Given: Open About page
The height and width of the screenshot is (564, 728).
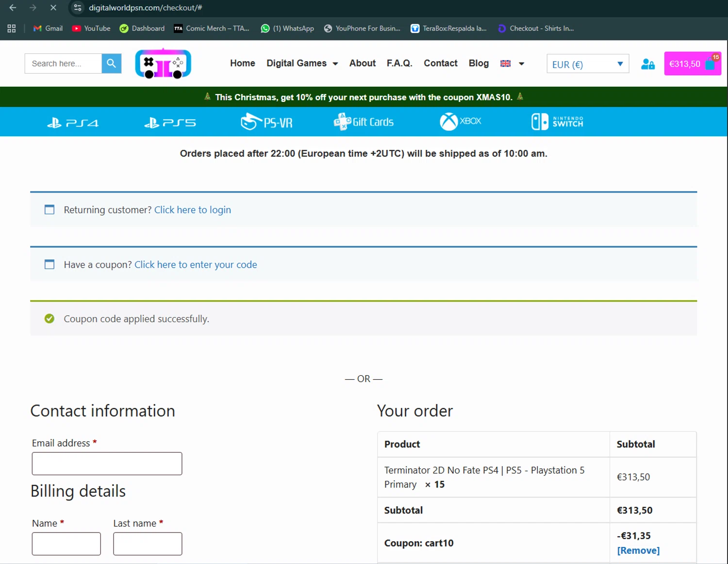Looking at the screenshot, I should (363, 64).
